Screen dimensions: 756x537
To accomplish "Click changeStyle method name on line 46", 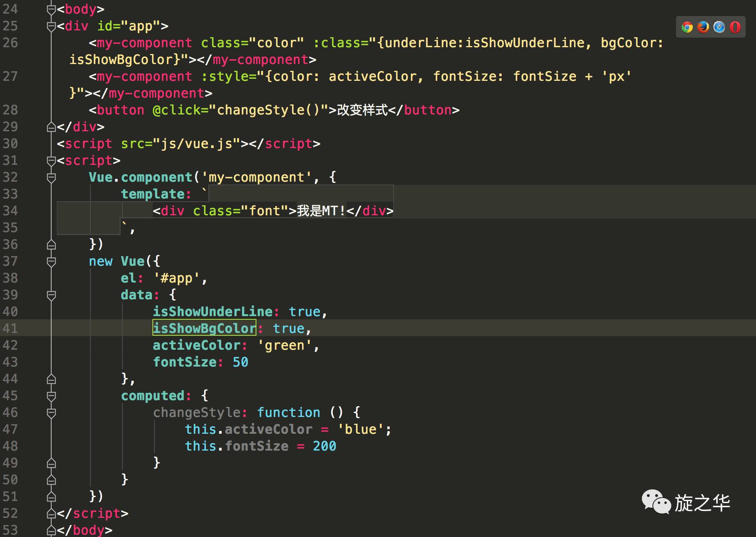I will click(x=196, y=412).
